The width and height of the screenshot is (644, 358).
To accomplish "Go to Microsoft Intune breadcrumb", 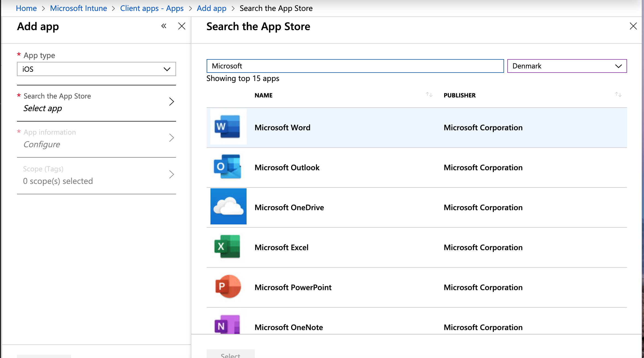I will click(x=78, y=8).
